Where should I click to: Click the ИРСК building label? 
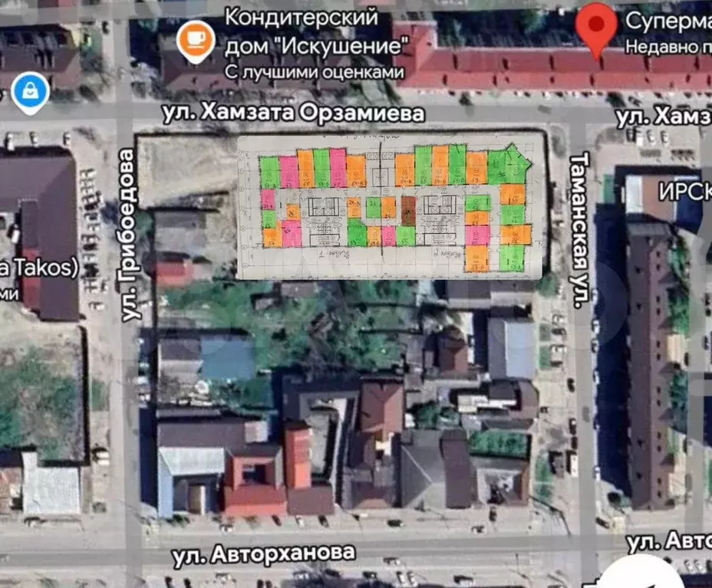pos(684,192)
